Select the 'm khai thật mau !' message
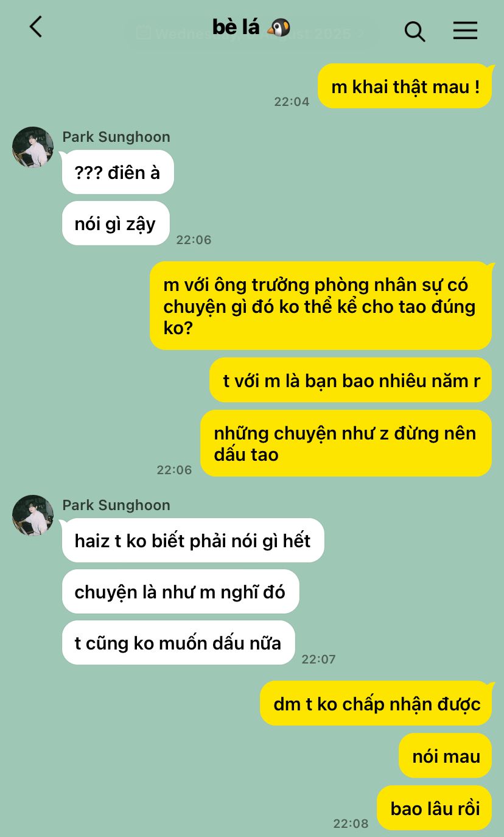Image resolution: width=504 pixels, height=837 pixels. (405, 86)
